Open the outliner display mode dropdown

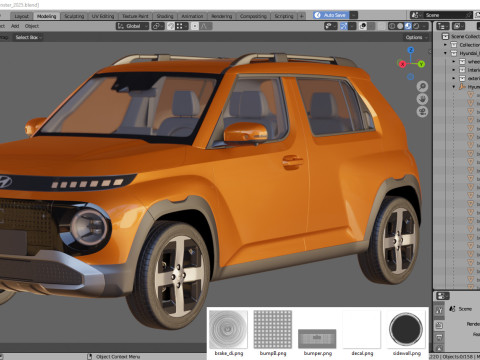pyautogui.click(x=459, y=26)
